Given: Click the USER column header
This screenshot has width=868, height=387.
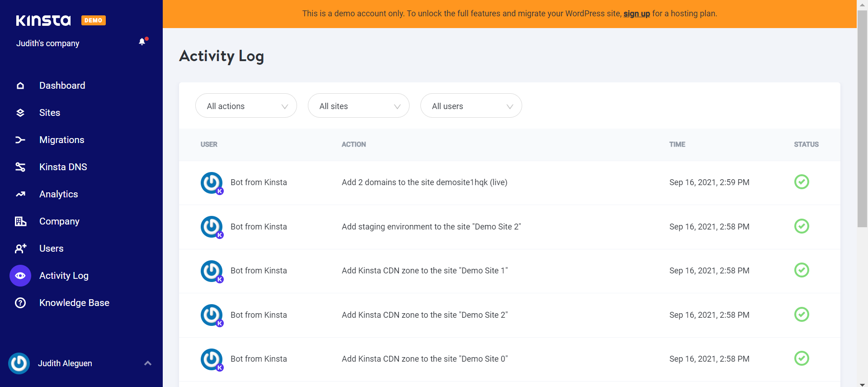Looking at the screenshot, I should [209, 144].
